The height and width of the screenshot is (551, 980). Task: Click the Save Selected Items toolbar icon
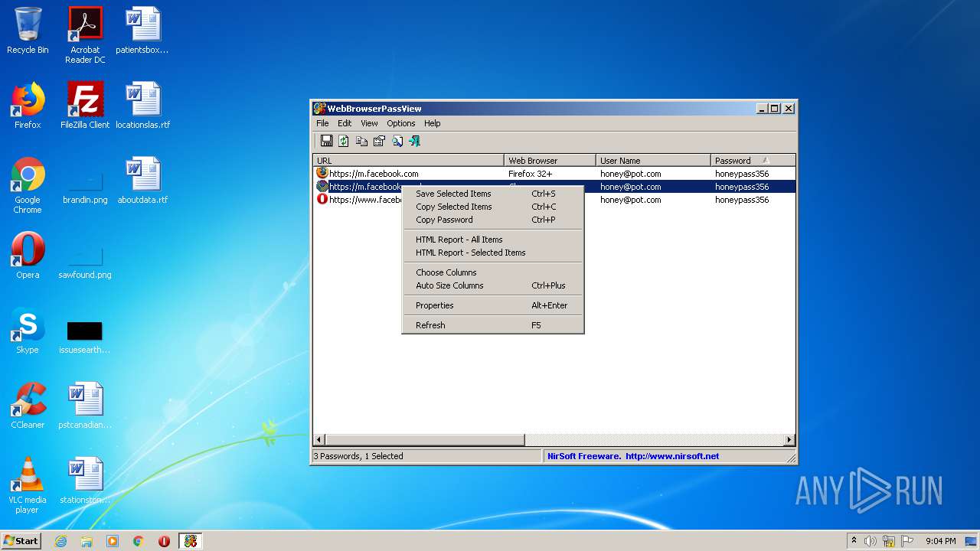327,141
